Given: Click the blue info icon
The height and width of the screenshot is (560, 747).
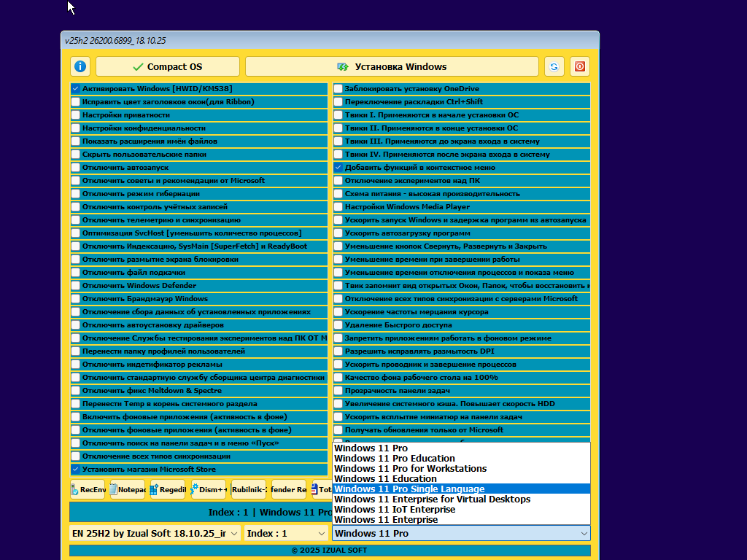Looking at the screenshot, I should (80, 66).
